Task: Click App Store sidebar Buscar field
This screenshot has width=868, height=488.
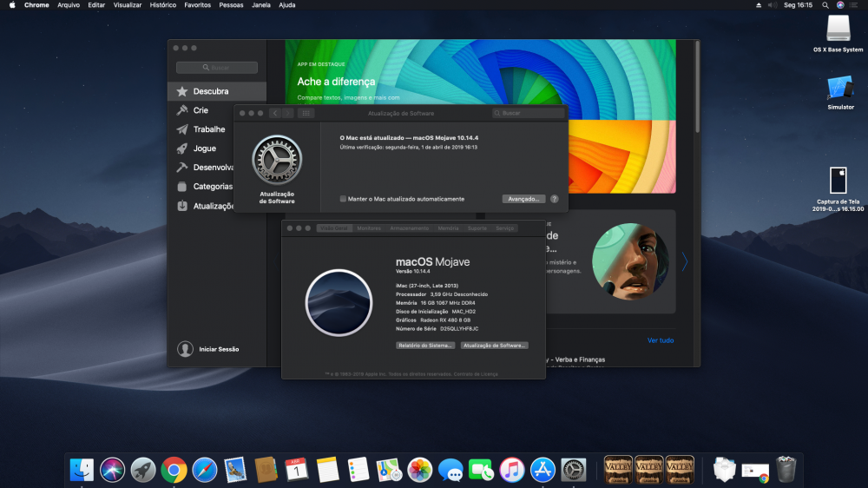Action: coord(217,68)
